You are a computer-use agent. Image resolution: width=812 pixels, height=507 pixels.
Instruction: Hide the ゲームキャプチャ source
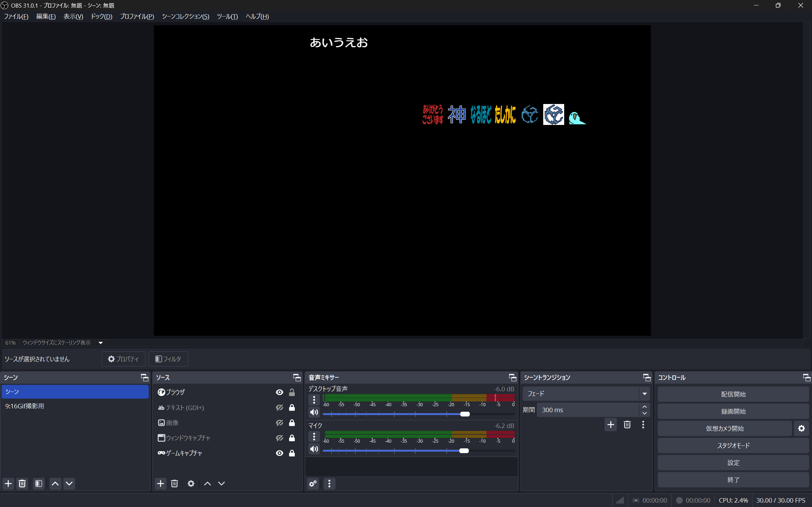280,453
